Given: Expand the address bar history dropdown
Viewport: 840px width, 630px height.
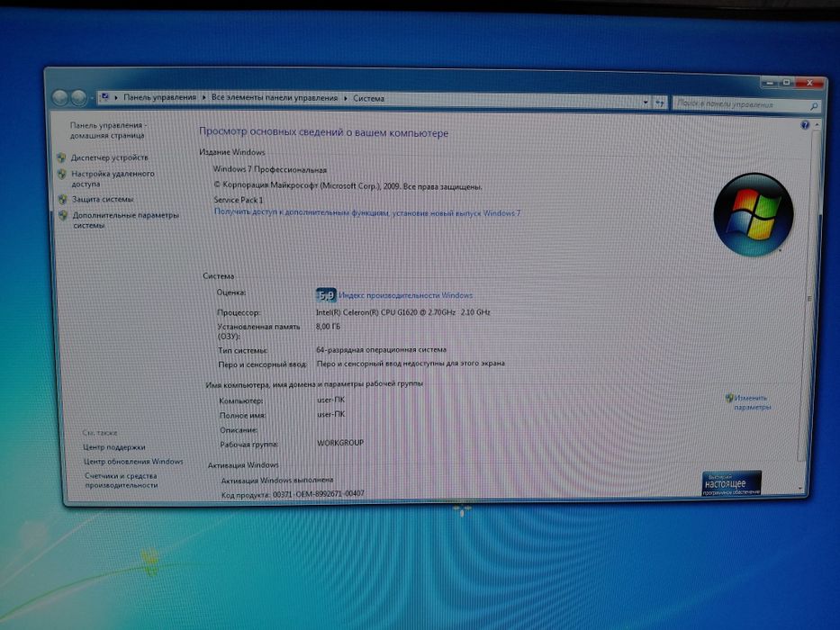Looking at the screenshot, I should point(646,103).
